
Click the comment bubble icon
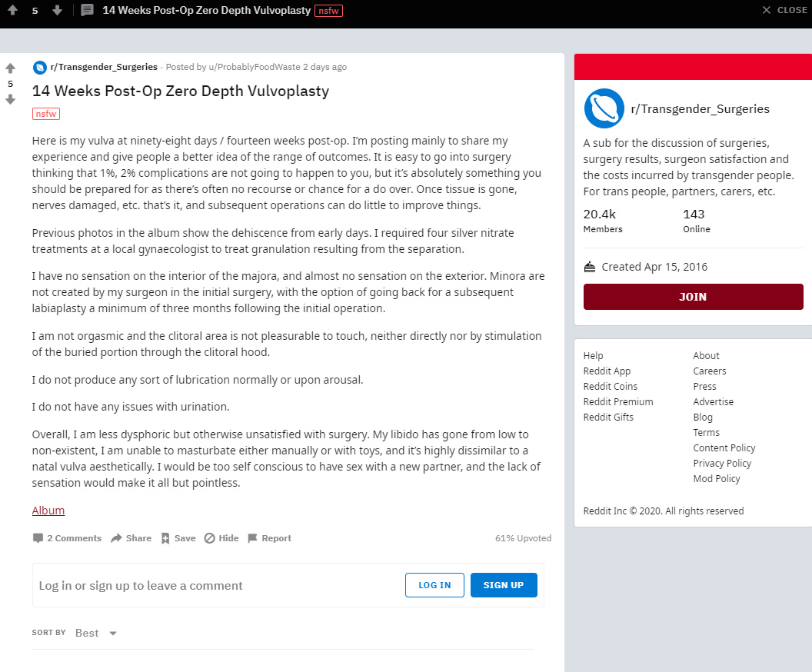click(38, 538)
